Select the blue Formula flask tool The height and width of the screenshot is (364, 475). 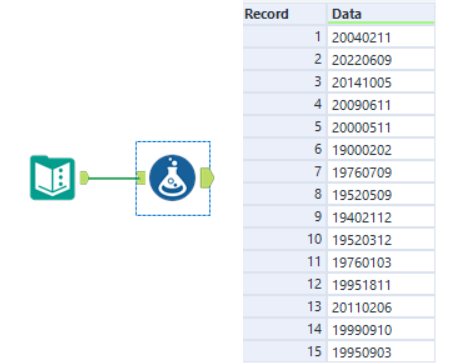(x=172, y=178)
